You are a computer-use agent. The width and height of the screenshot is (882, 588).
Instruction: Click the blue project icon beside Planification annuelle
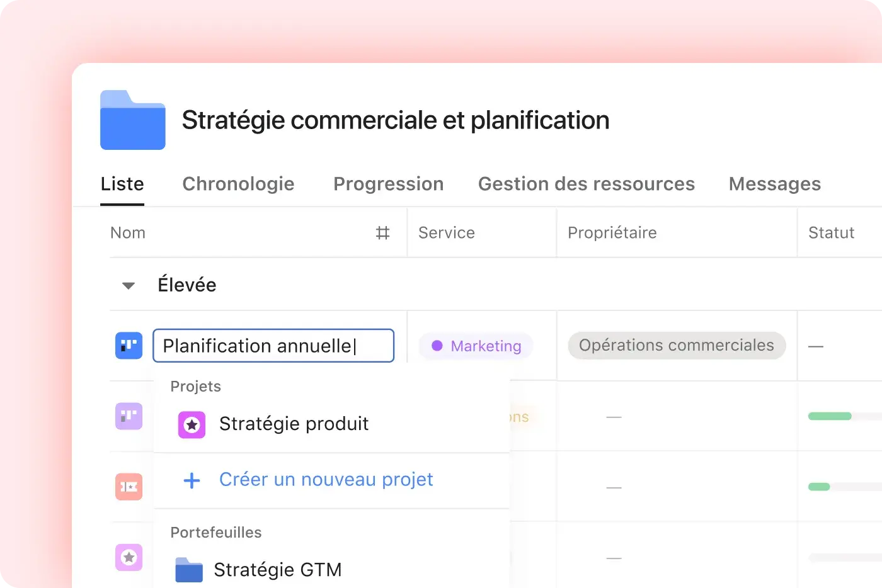click(129, 346)
